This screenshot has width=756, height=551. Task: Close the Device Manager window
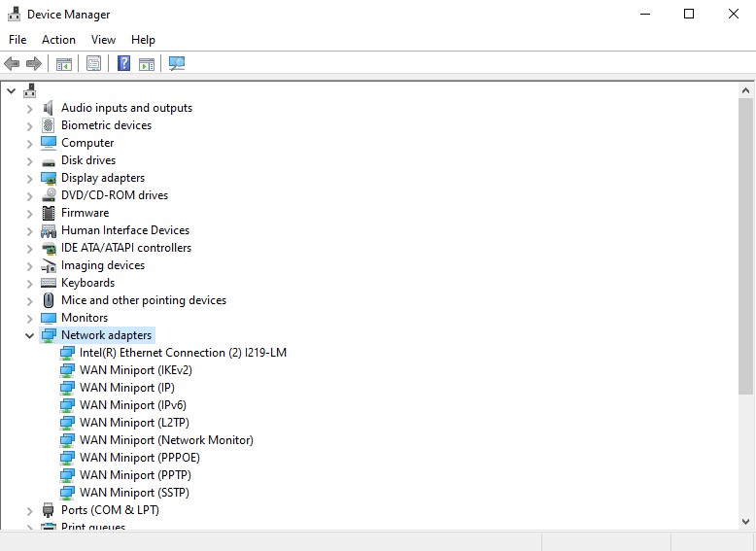tap(734, 14)
